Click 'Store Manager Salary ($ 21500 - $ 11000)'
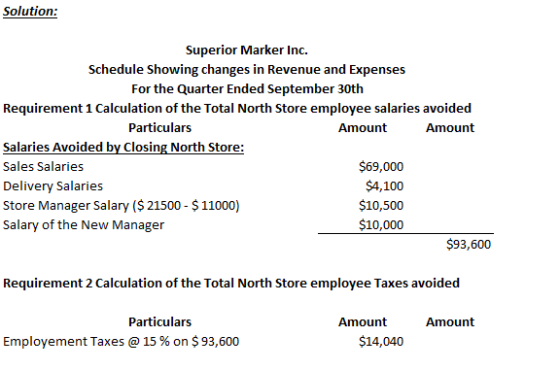560x370 pixels. click(x=121, y=206)
